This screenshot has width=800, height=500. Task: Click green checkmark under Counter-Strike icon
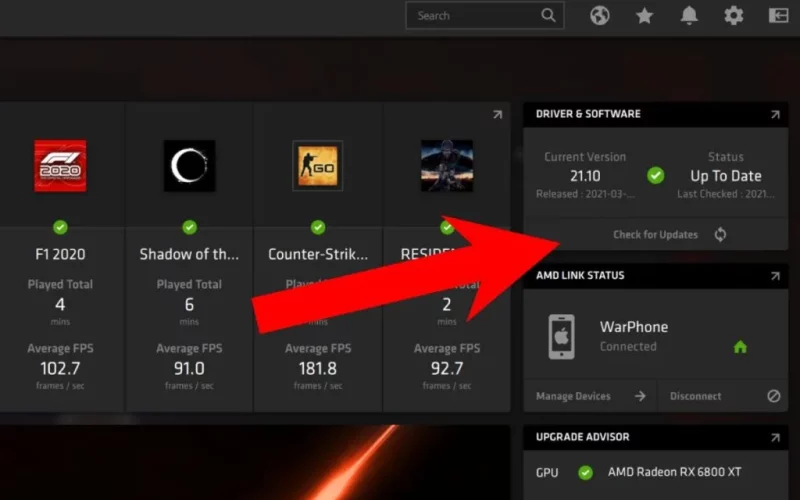tap(318, 227)
